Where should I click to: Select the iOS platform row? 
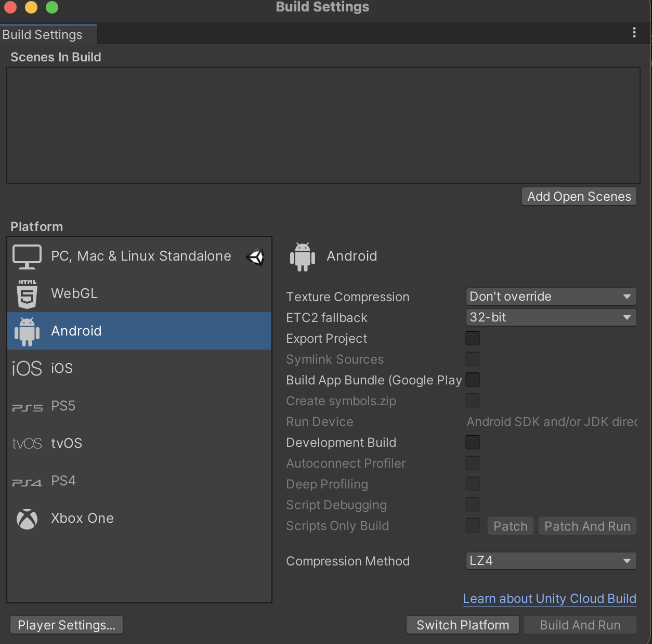139,368
